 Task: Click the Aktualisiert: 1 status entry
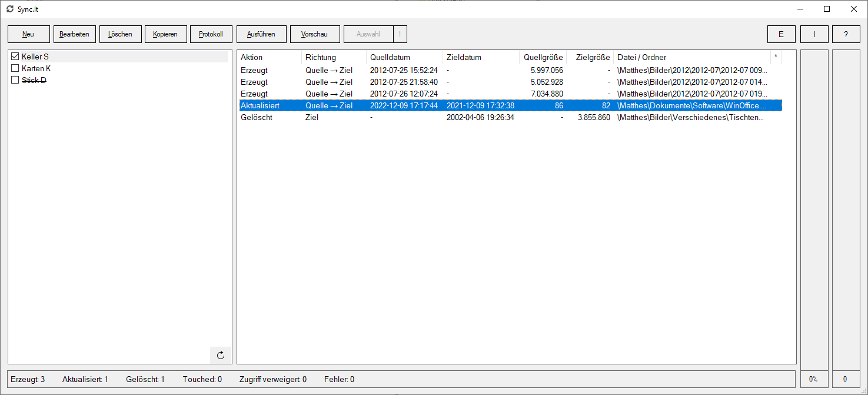[x=85, y=379]
